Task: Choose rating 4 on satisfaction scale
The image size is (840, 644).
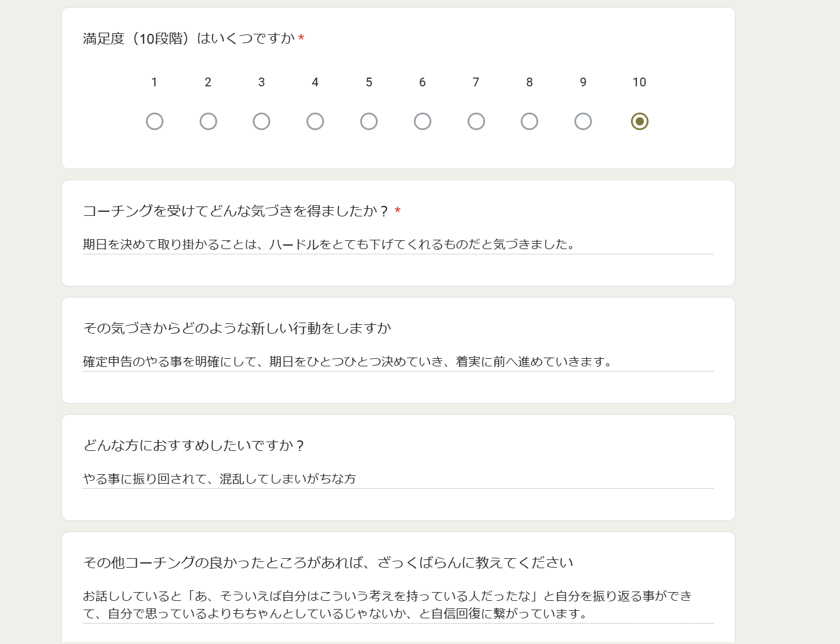Action: 315,121
